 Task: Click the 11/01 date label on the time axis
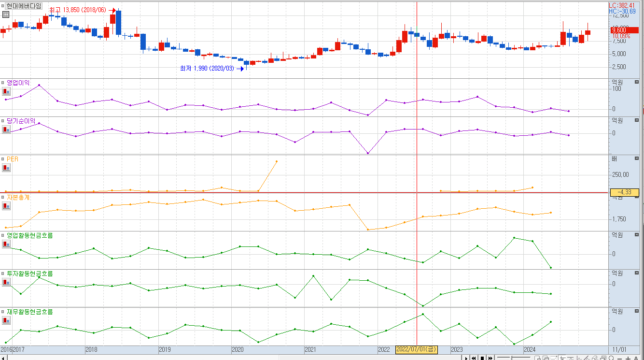(619, 349)
